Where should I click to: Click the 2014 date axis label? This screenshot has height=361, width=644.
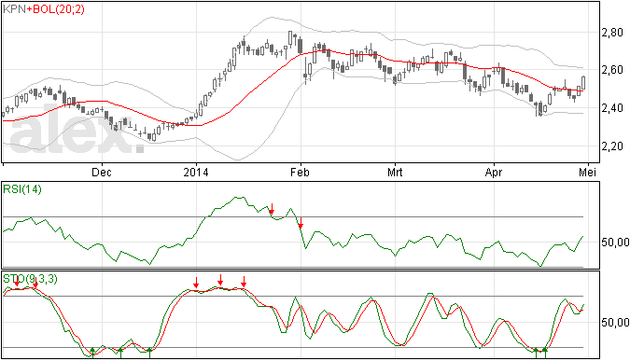(x=196, y=172)
